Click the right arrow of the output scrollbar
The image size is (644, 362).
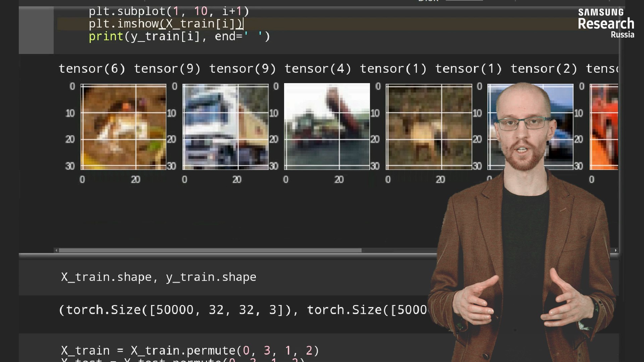pyautogui.click(x=615, y=250)
